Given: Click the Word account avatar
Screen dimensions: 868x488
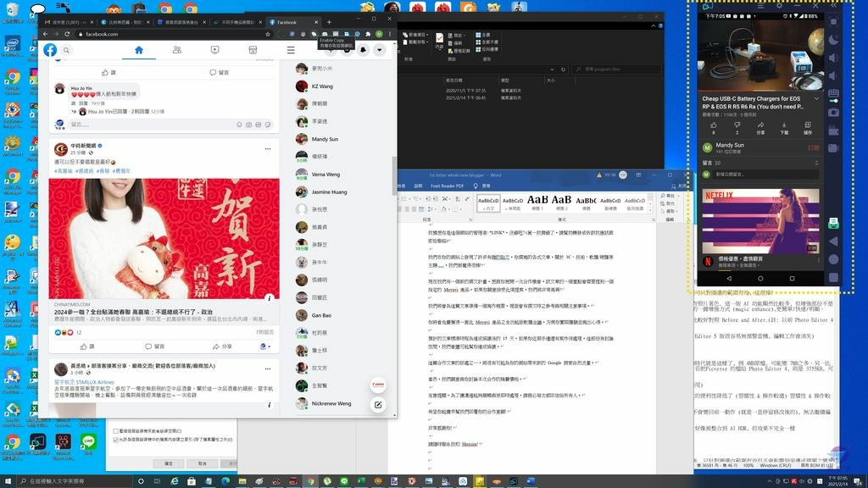Looking at the screenshot, I should pyautogui.click(x=623, y=175).
